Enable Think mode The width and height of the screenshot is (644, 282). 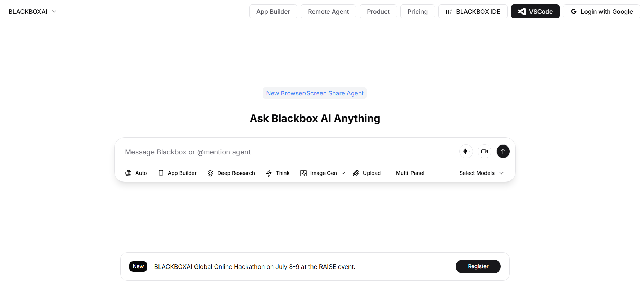[278, 173]
